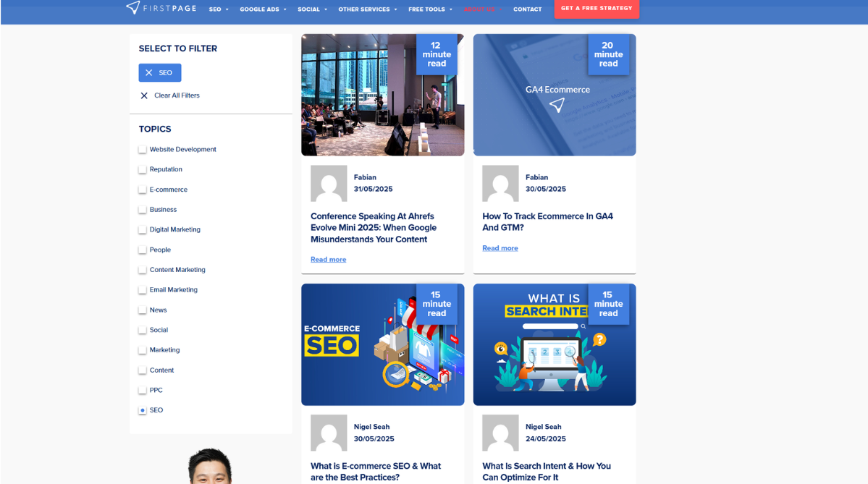Open Conference Speaking At Ahrefs Evolve title
868x484 pixels.
click(x=374, y=228)
